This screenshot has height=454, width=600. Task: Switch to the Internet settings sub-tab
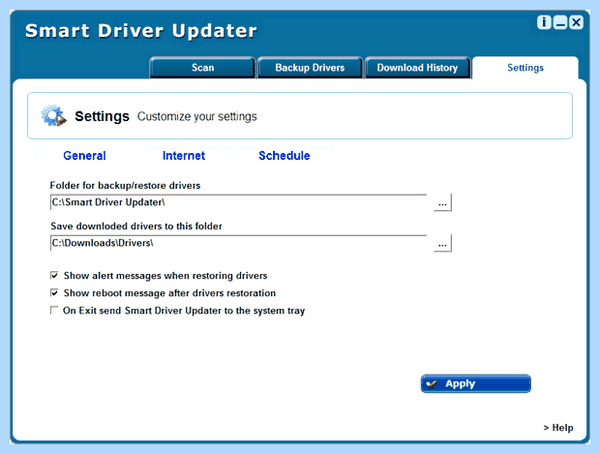(x=184, y=155)
